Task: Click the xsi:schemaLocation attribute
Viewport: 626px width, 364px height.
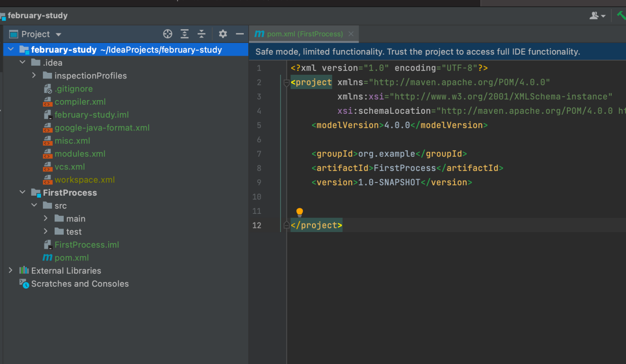Action: (x=384, y=111)
